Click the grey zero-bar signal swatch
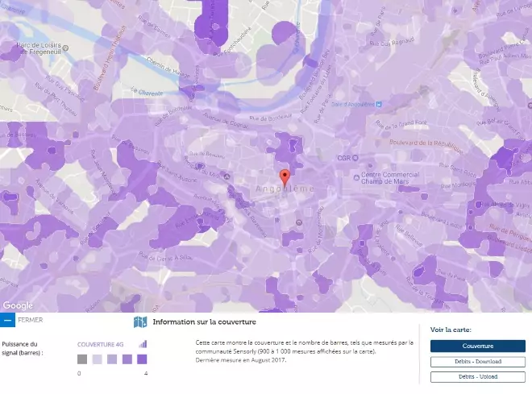Screen dimensions: 532x394 [81, 359]
